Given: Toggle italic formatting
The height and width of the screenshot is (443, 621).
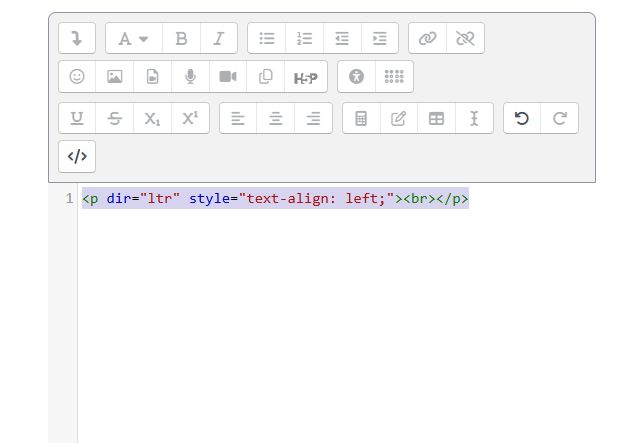Looking at the screenshot, I should pos(219,38).
